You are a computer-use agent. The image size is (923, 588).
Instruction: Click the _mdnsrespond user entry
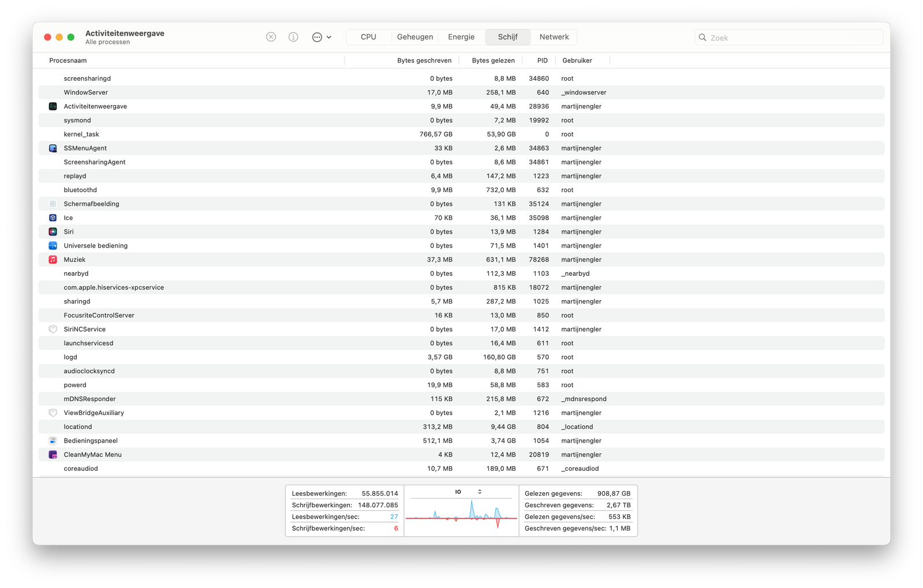[x=584, y=399]
